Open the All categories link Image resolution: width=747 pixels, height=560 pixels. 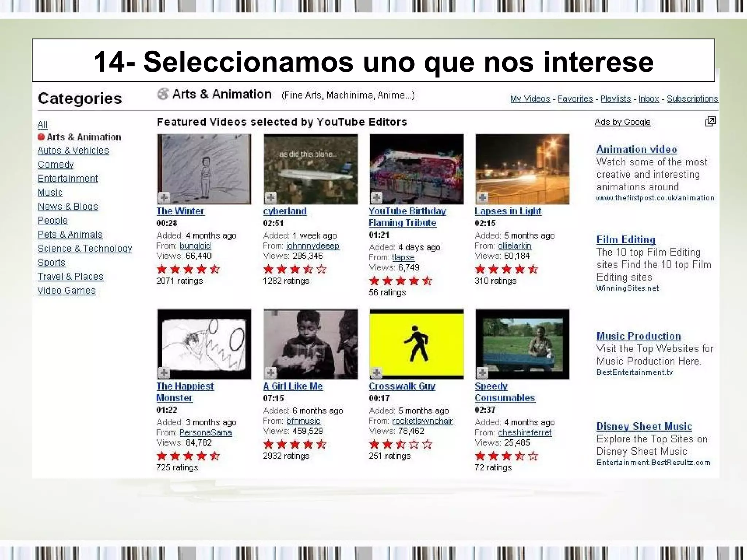coord(43,125)
